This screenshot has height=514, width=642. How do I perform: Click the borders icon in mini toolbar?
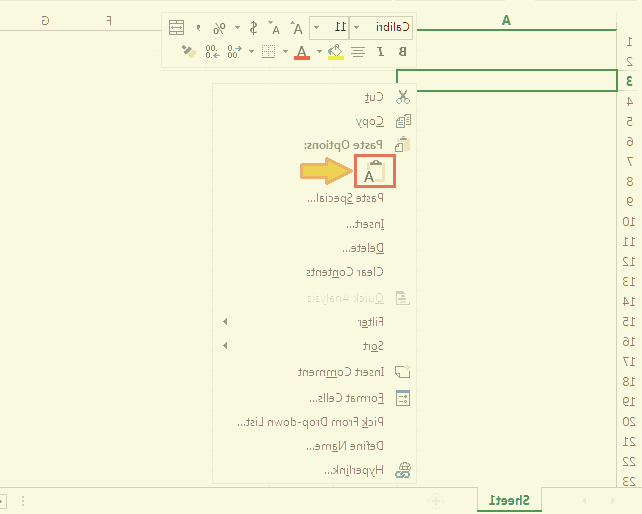(268, 51)
